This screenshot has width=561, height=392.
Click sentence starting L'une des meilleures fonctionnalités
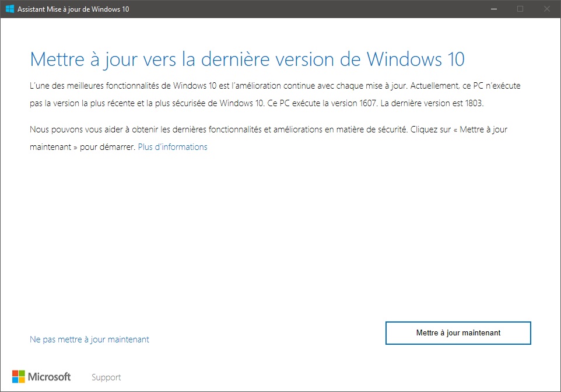click(x=218, y=86)
